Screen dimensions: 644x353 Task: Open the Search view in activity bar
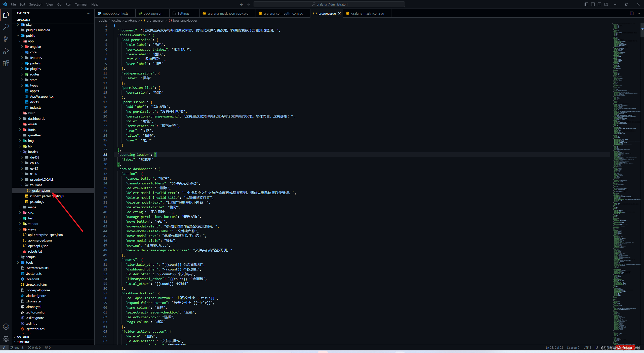pos(6,27)
